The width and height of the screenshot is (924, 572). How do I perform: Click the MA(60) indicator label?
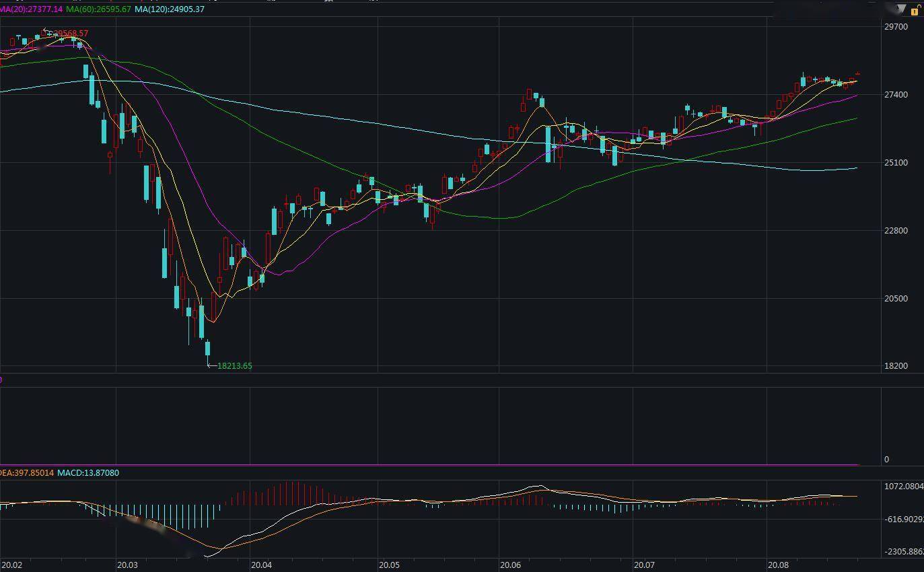point(98,9)
